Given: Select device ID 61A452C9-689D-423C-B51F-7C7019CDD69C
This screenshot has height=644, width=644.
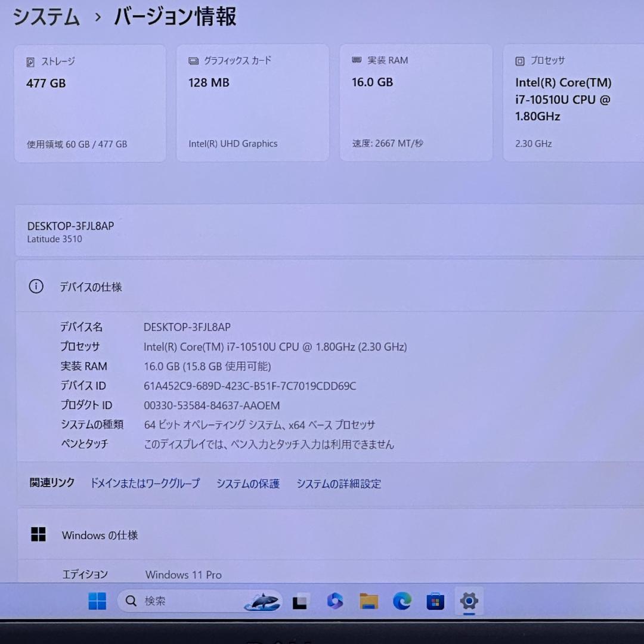Looking at the screenshot, I should point(250,386).
